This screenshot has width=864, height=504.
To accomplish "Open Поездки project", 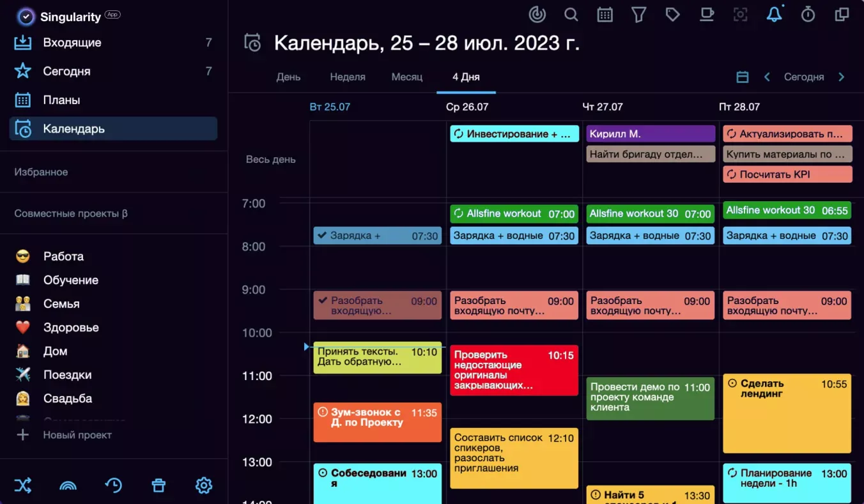I will [x=67, y=374].
